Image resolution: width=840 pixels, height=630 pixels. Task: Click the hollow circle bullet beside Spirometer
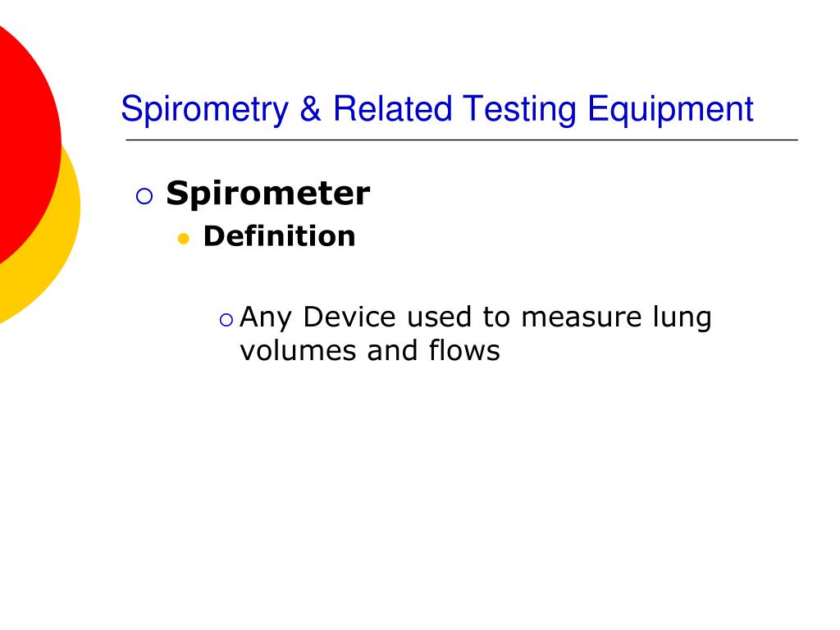pyautogui.click(x=144, y=196)
